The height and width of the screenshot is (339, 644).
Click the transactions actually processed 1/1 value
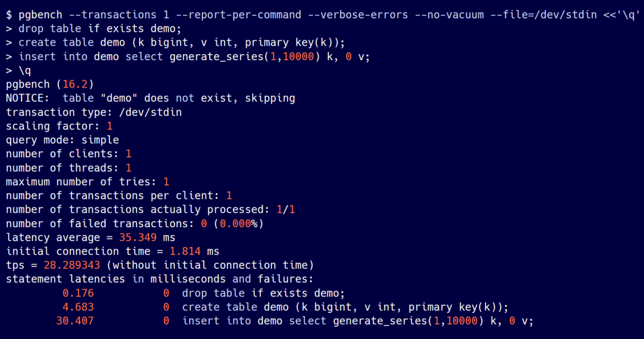coord(286,210)
